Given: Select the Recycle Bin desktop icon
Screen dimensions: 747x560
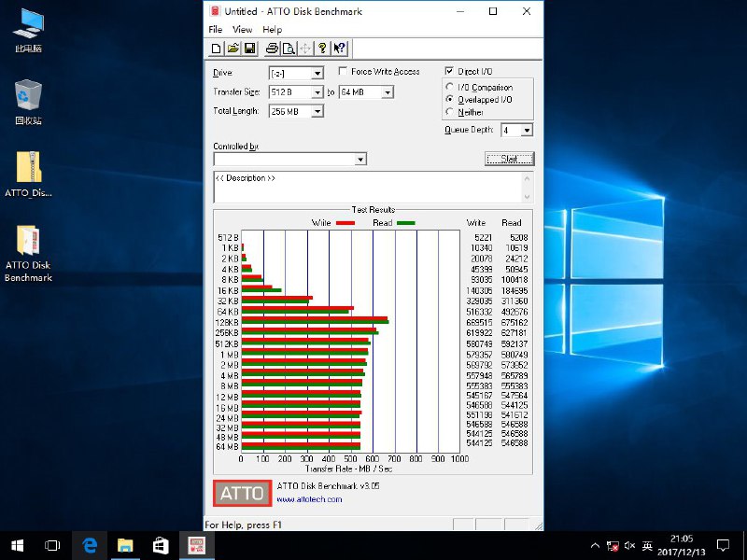Looking at the screenshot, I should tap(29, 103).
